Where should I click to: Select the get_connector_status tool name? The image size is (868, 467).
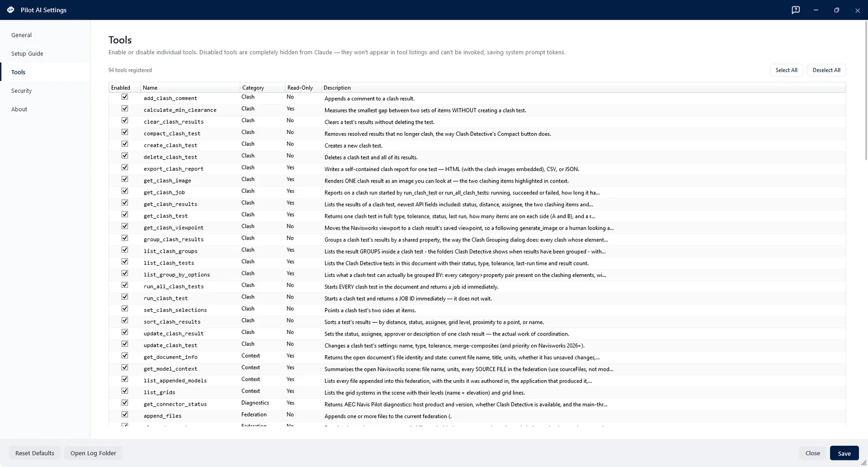click(x=175, y=404)
